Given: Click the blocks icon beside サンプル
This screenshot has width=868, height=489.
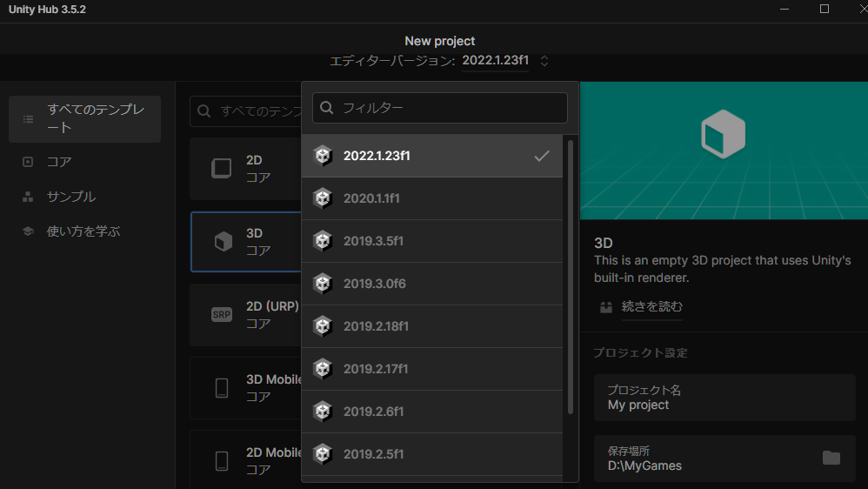Looking at the screenshot, I should pos(28,197).
